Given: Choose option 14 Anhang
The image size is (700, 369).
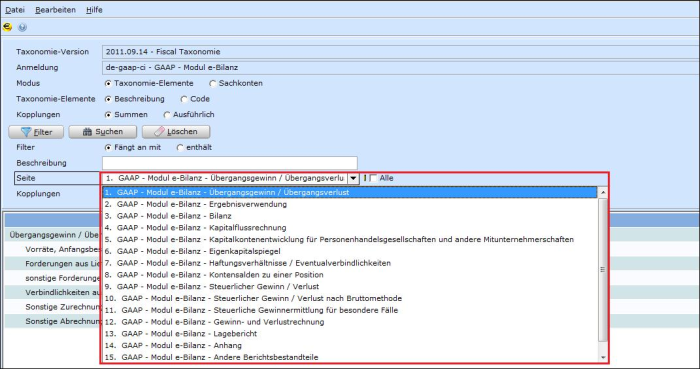Looking at the screenshot, I should tap(350, 345).
